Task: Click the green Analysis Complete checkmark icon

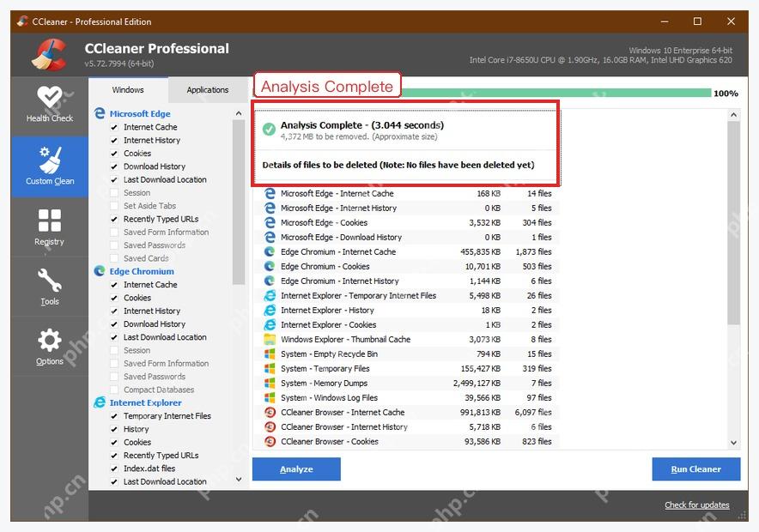Action: coord(269,129)
